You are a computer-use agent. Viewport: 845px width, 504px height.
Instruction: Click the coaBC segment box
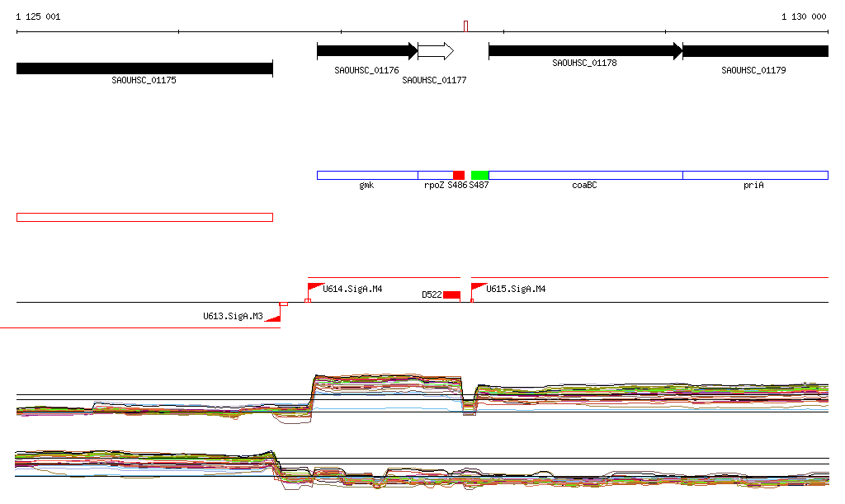[x=585, y=175]
